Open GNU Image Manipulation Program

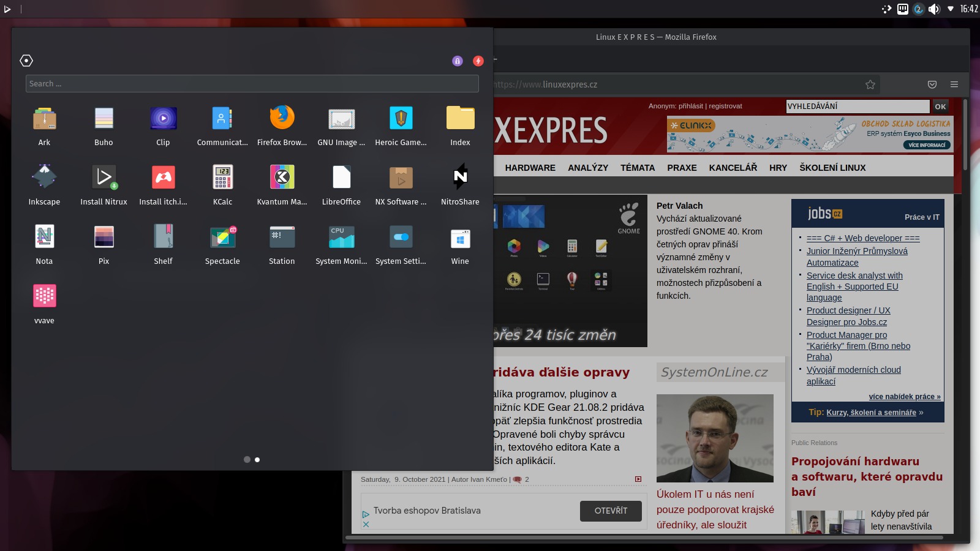tap(341, 126)
